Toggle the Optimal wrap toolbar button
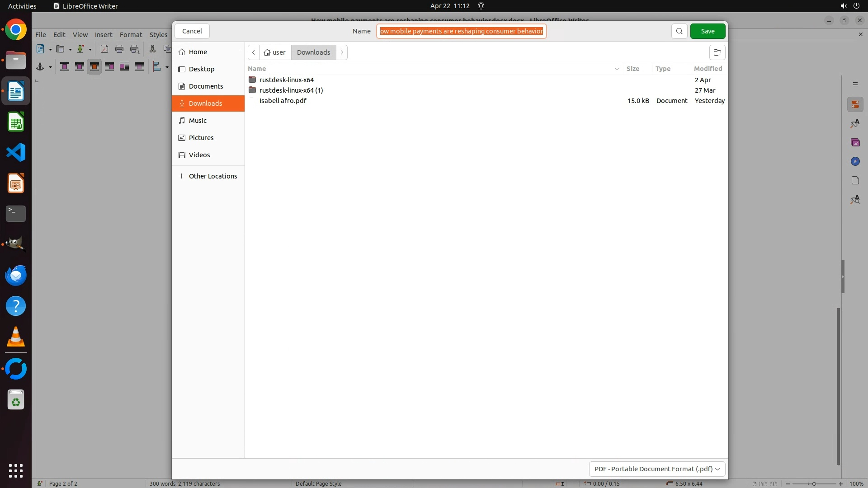The width and height of the screenshot is (868, 488). tap(94, 67)
